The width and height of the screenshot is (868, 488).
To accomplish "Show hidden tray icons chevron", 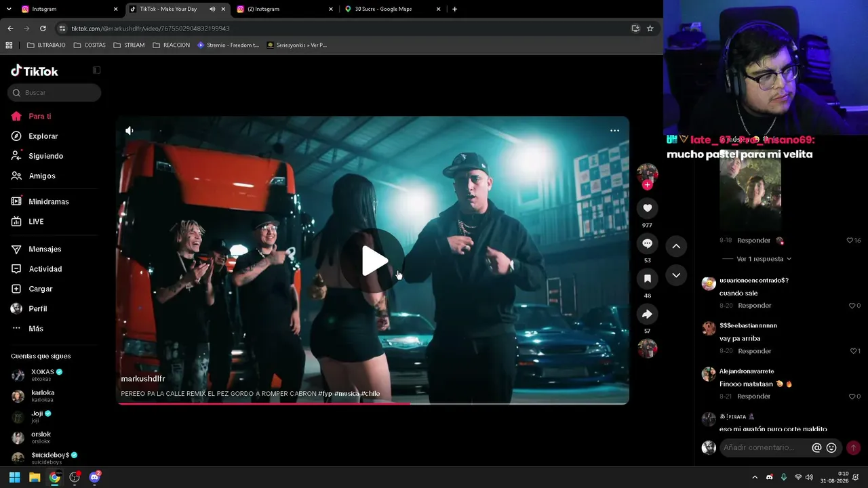I will pos(754,477).
